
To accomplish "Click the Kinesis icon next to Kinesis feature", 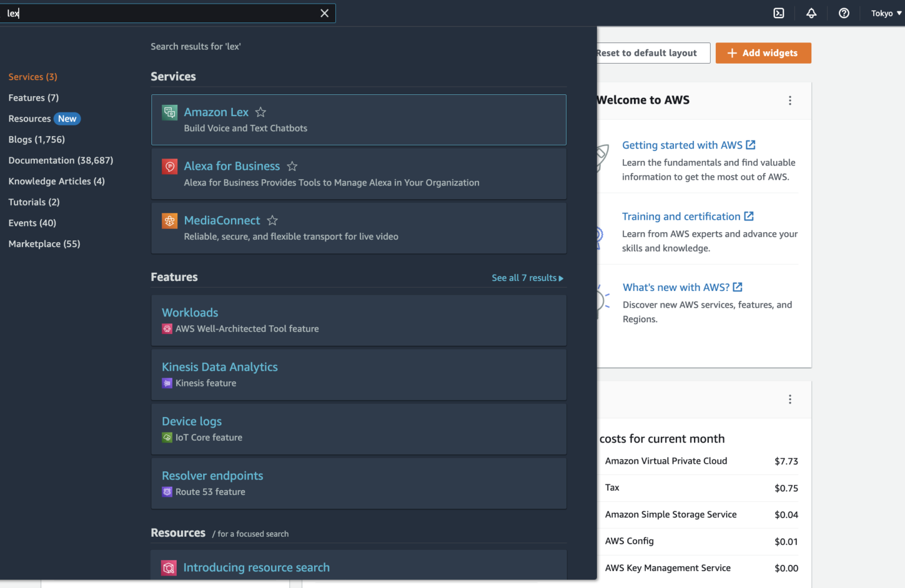I will pyautogui.click(x=167, y=383).
